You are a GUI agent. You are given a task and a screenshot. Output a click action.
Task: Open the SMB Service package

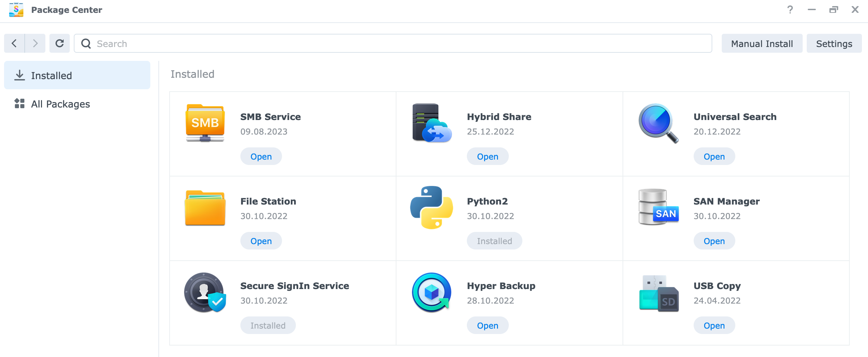tap(261, 156)
